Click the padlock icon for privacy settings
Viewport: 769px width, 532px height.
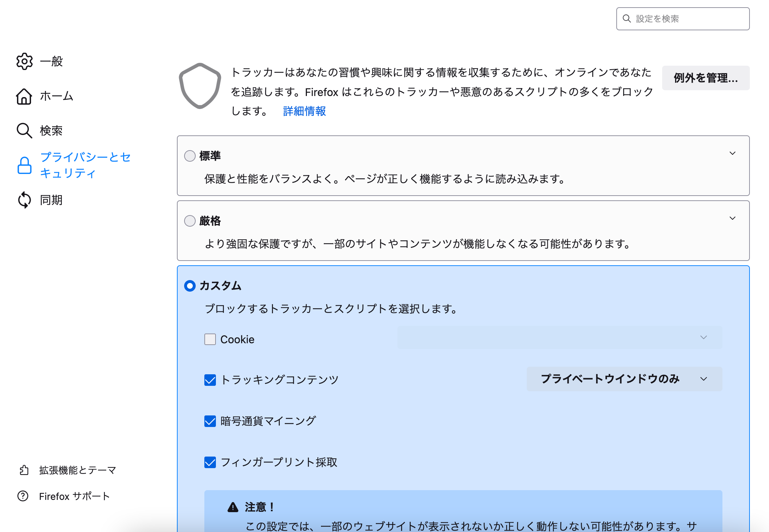click(25, 165)
